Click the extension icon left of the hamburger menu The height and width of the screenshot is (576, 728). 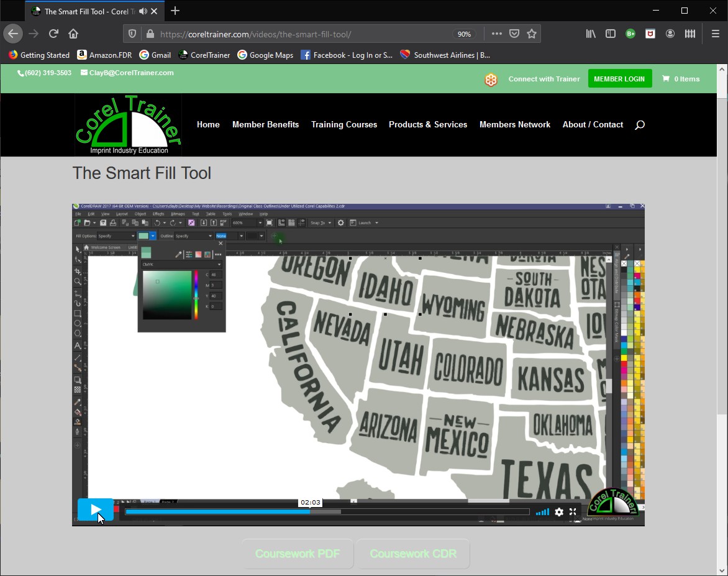(690, 34)
